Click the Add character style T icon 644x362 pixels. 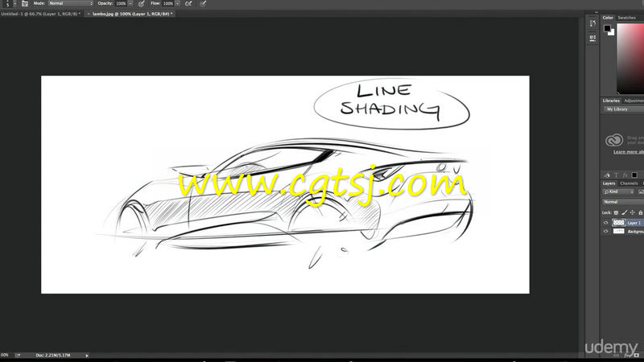pos(616,175)
